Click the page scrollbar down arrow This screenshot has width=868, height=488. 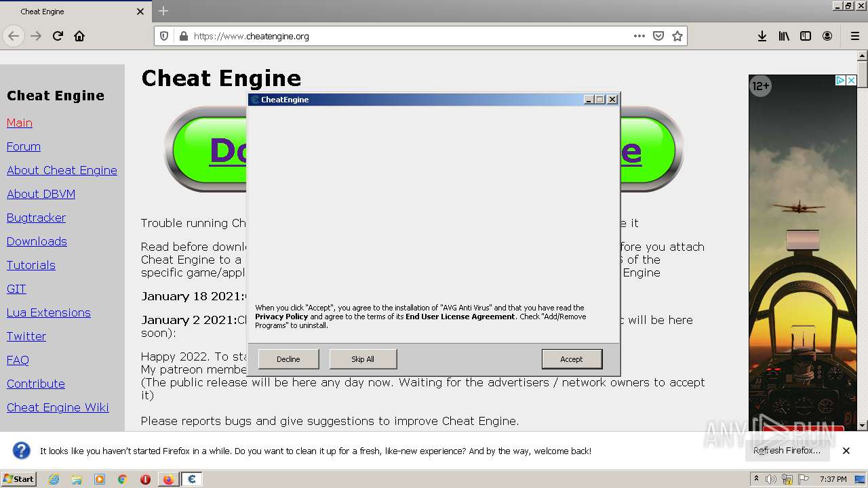click(x=863, y=426)
